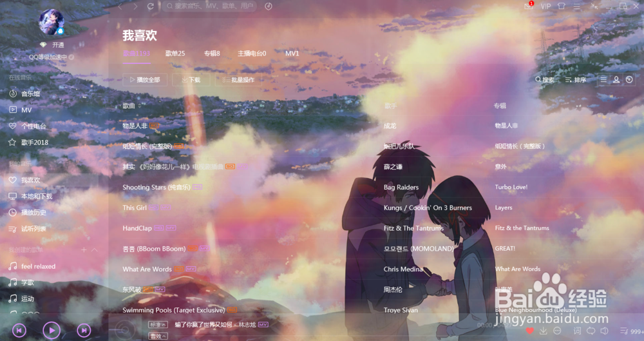
Task: Switch to the 歌单25 tab
Action: point(175,54)
